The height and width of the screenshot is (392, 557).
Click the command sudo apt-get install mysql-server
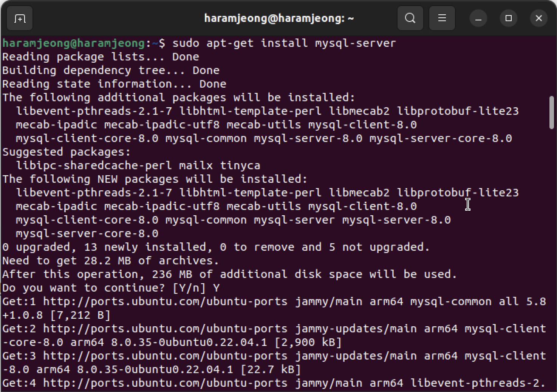click(284, 43)
